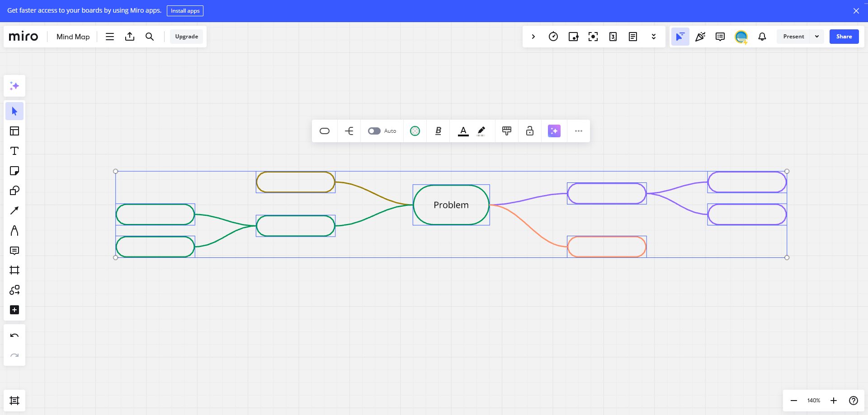Image resolution: width=868 pixels, height=415 pixels.
Task: Open more options ellipsis in context toolbar
Action: point(579,131)
